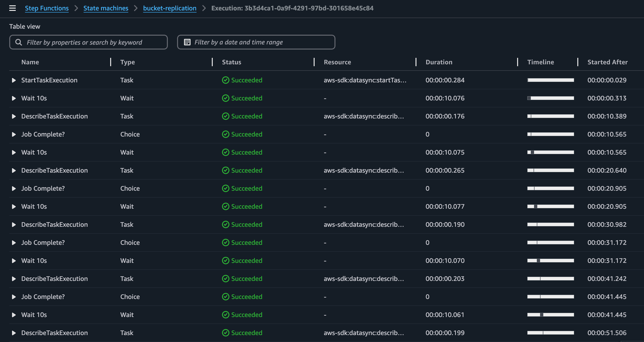Select duration value 00:00:00.284
Viewport: 644px width, 342px height.
click(x=445, y=80)
